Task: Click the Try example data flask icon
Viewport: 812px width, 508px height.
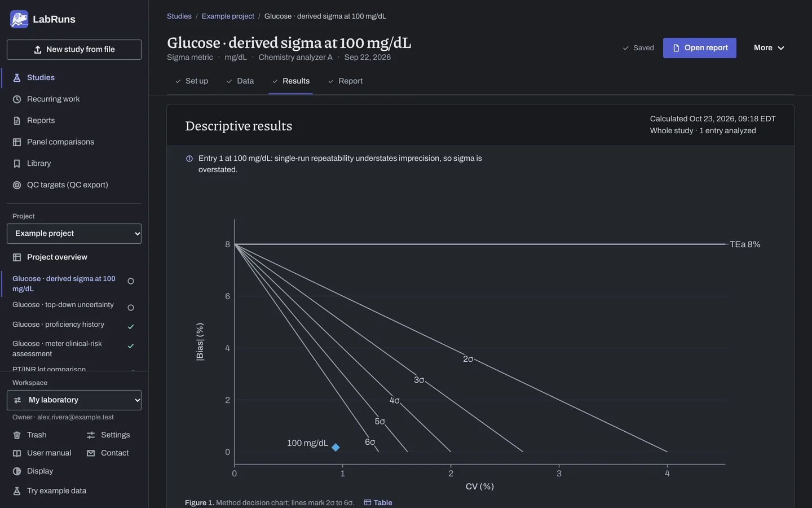Action: [x=17, y=491]
